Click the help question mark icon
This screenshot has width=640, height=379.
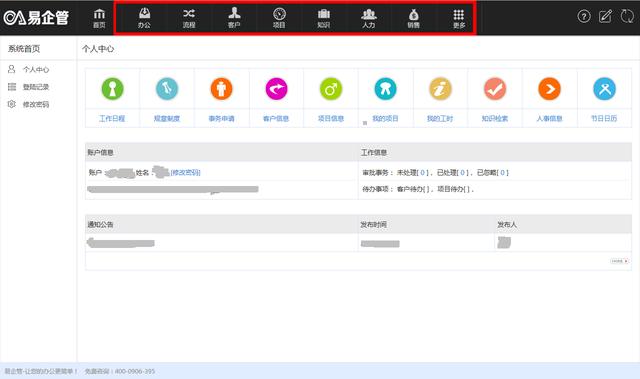pyautogui.click(x=584, y=16)
